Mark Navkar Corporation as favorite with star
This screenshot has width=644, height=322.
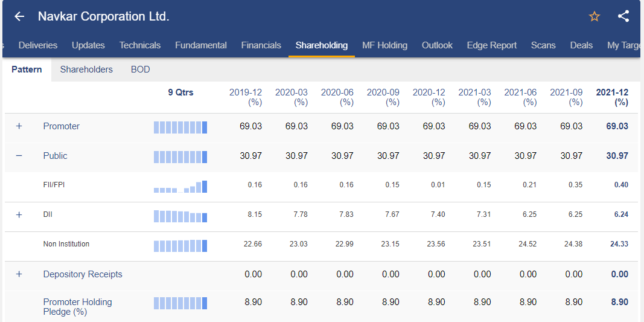coord(595,16)
